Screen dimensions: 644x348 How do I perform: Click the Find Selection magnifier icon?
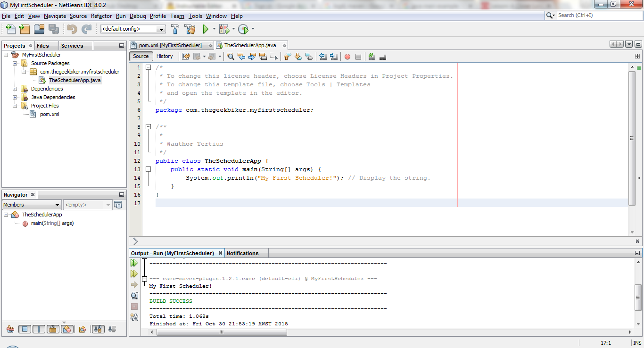(231, 57)
